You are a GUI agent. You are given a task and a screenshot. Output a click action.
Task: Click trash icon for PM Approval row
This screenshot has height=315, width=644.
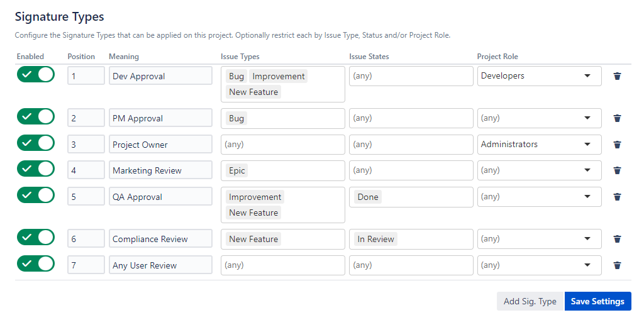[617, 118]
